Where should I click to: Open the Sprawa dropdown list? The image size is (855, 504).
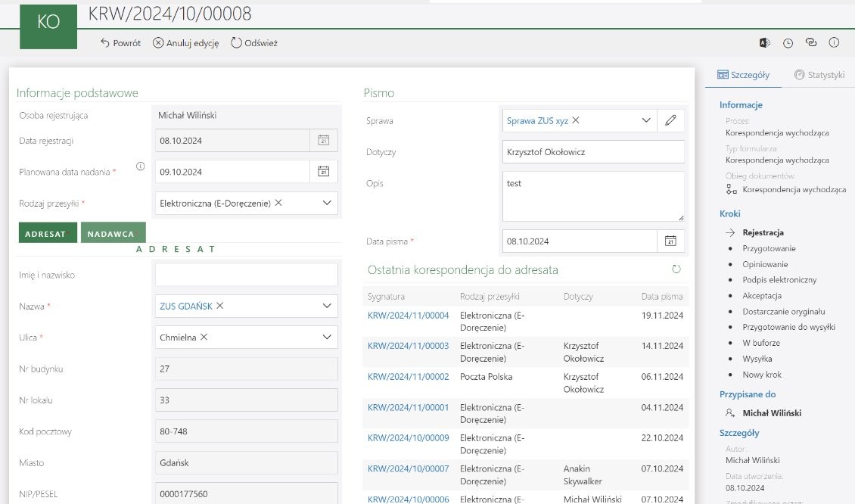click(646, 120)
